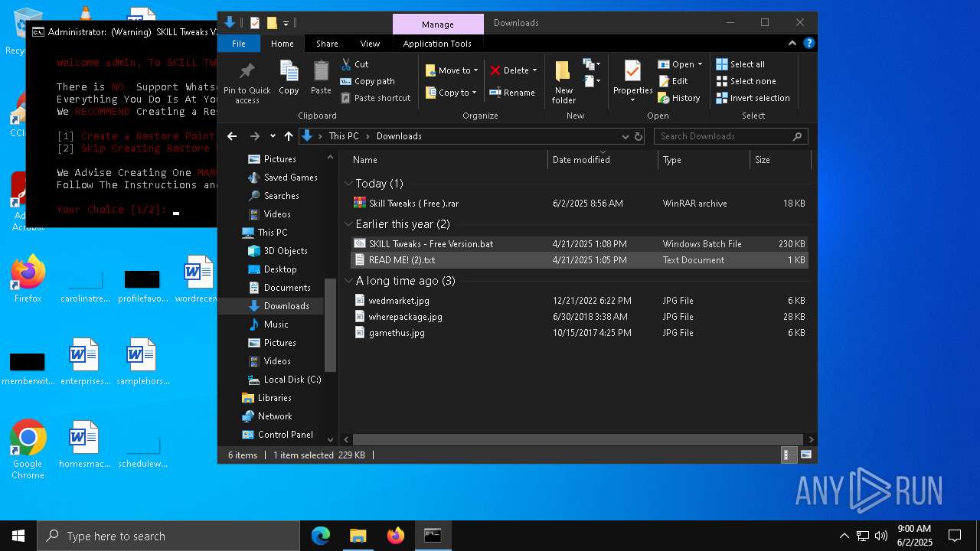Go back in Explorer navigation
The height and width of the screenshot is (551, 980).
tap(232, 136)
